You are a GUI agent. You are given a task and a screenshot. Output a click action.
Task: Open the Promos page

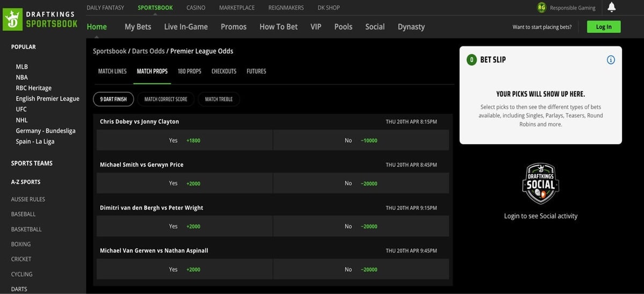[233, 26]
